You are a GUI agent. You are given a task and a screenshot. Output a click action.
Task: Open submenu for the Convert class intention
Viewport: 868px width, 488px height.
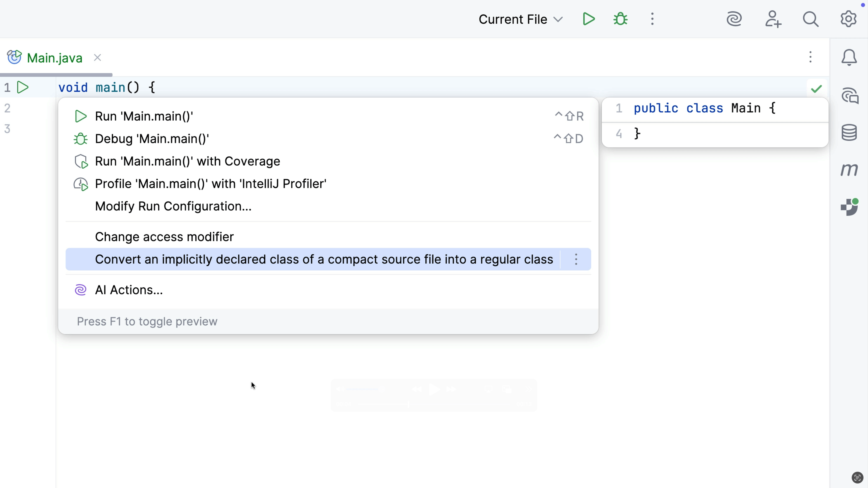point(576,259)
